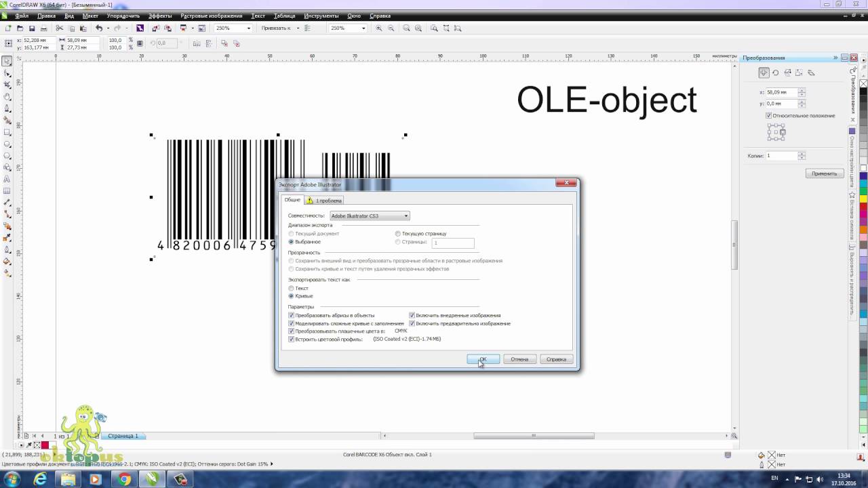Pick the orange swatch in color palette

tap(864, 230)
